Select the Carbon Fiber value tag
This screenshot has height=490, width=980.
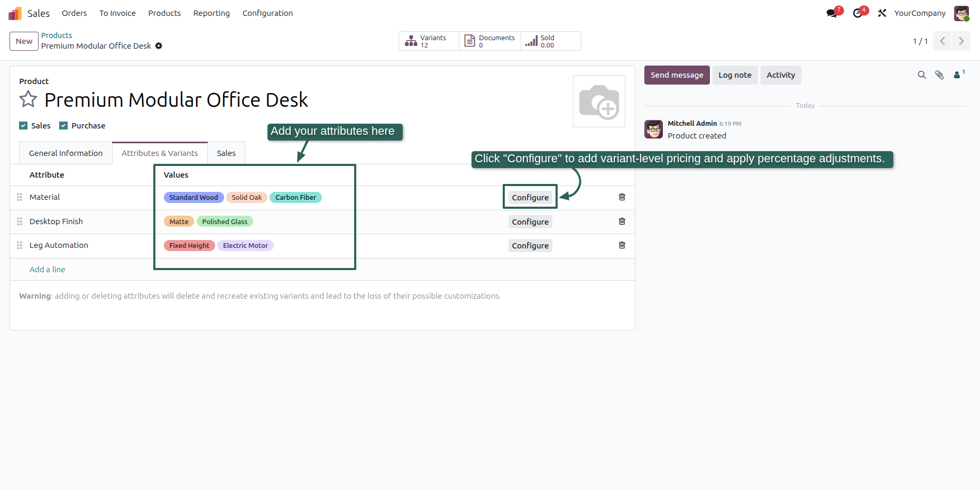coord(295,198)
